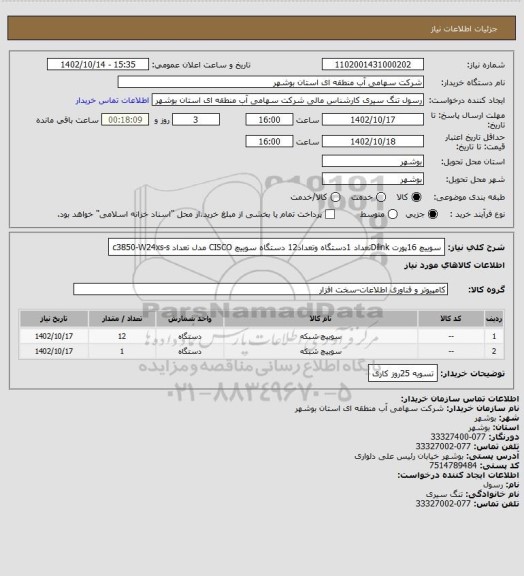This screenshot has width=524, height=576.
Task: Click the buyer organization phone 33327002-077
Action: pyautogui.click(x=443, y=446)
